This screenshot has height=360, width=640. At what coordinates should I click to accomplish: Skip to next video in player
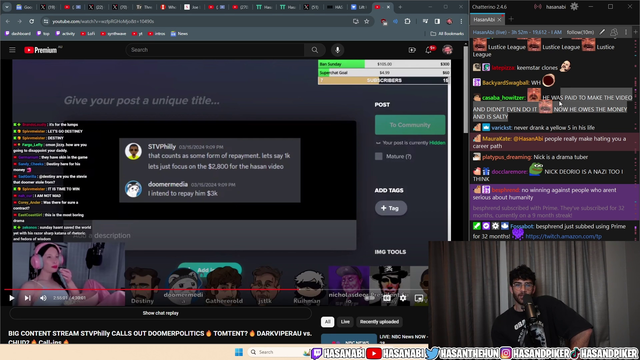click(27, 298)
